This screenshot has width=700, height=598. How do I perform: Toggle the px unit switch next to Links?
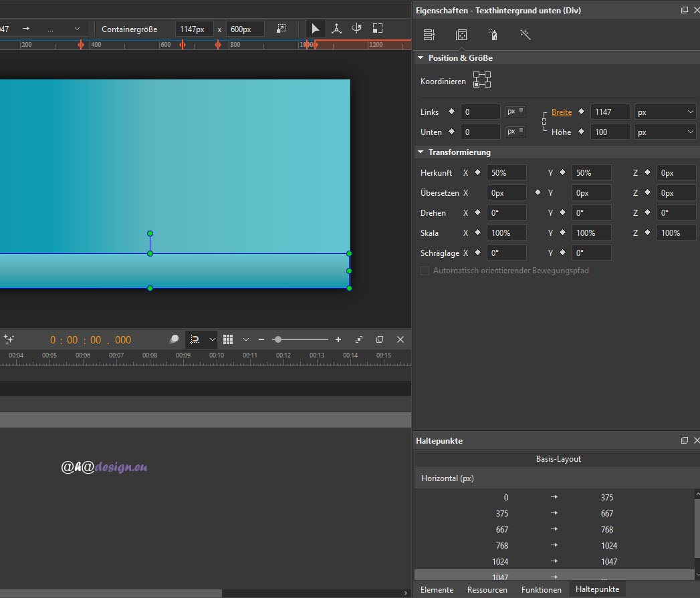pyautogui.click(x=515, y=112)
